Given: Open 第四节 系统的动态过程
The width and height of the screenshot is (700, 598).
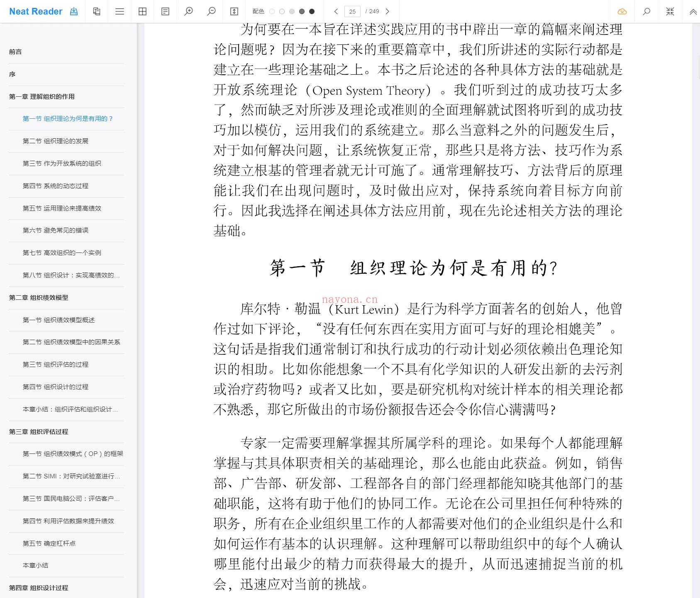Looking at the screenshot, I should tap(56, 186).
